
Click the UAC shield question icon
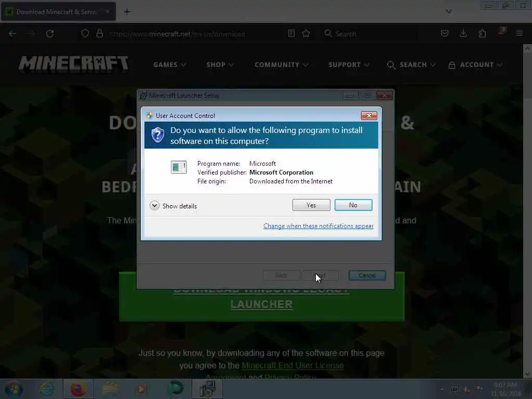point(158,135)
